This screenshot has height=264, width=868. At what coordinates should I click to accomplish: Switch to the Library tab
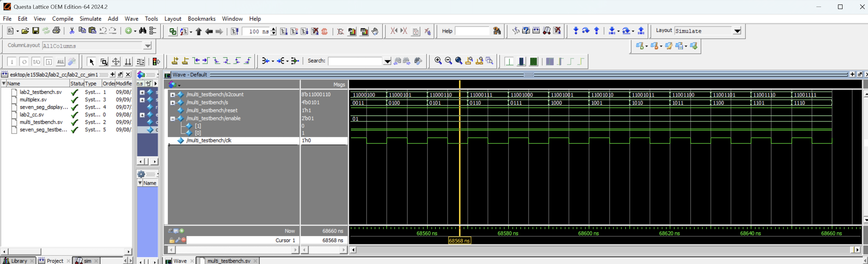pyautogui.click(x=19, y=261)
